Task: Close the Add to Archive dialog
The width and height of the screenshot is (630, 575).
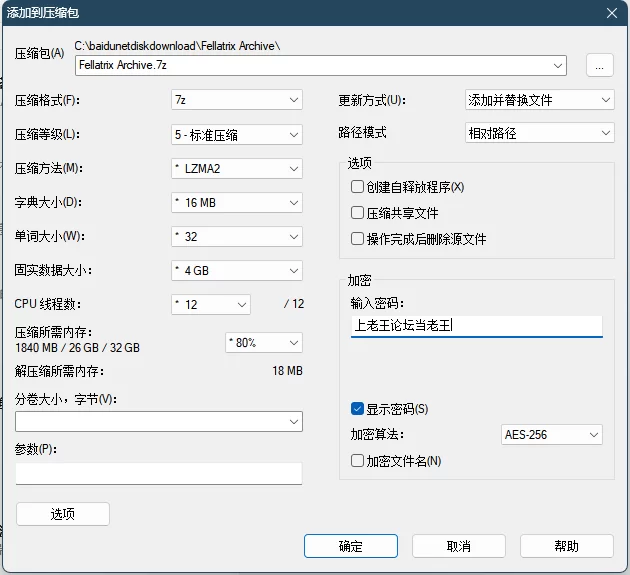Action: point(610,11)
